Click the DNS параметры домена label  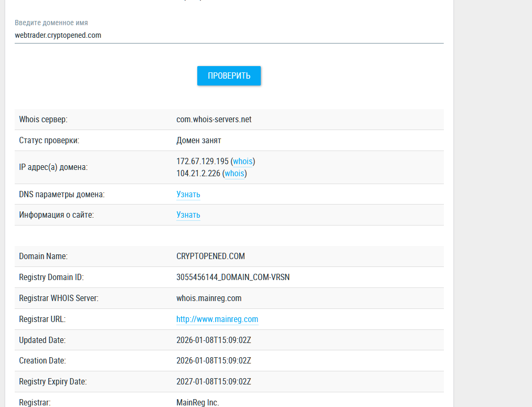pos(62,195)
